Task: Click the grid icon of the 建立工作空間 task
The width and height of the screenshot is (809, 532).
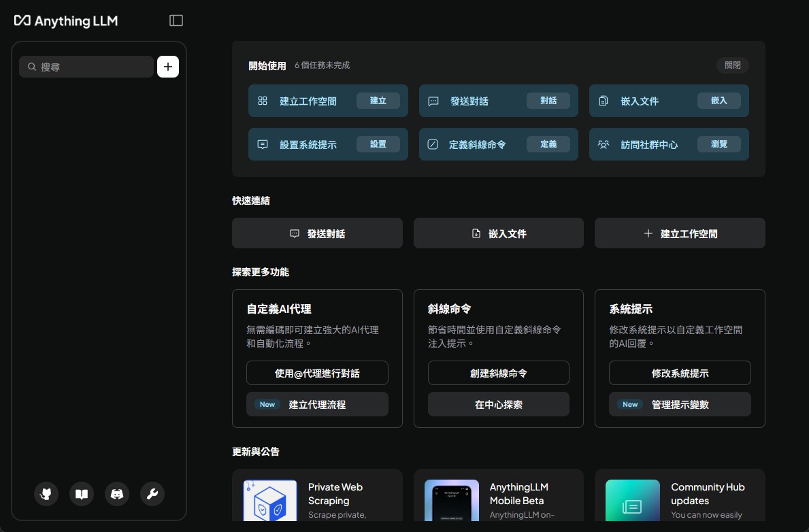Action: (x=263, y=101)
